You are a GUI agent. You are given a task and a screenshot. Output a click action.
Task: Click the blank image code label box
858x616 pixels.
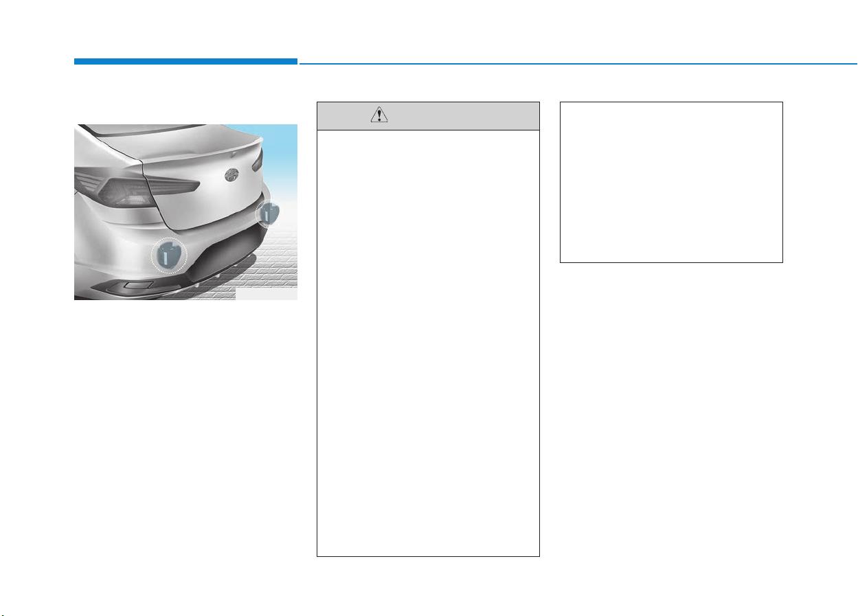pos(266,295)
